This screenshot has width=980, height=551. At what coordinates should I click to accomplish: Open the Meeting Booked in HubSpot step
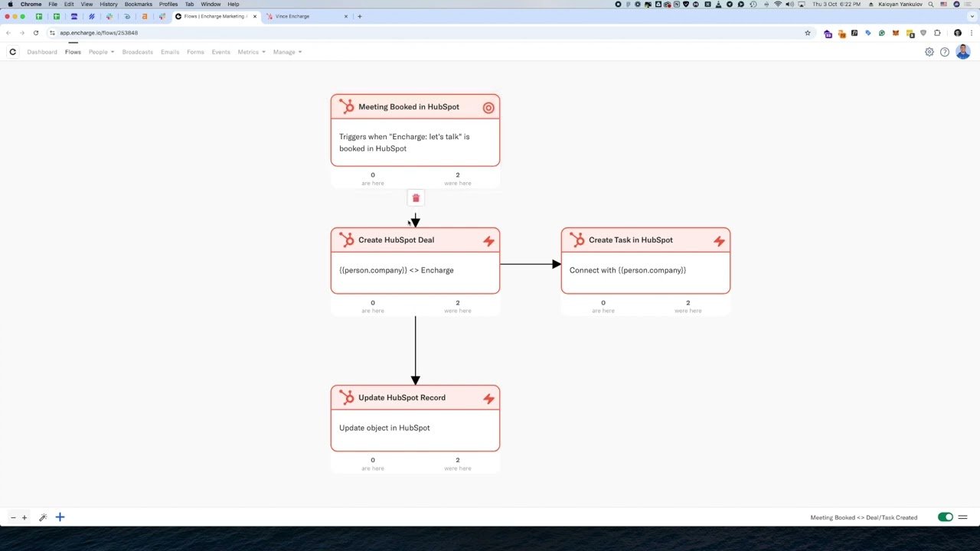415,130
